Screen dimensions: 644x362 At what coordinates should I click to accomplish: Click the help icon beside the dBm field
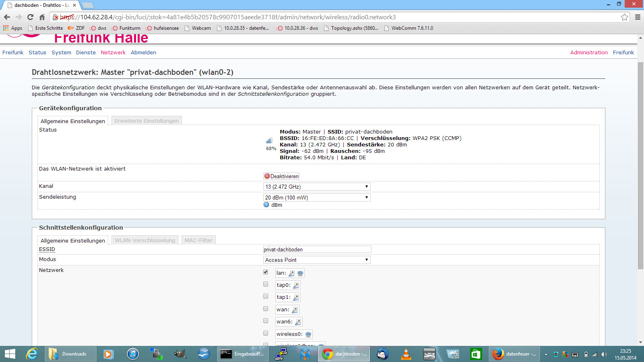pyautogui.click(x=266, y=205)
